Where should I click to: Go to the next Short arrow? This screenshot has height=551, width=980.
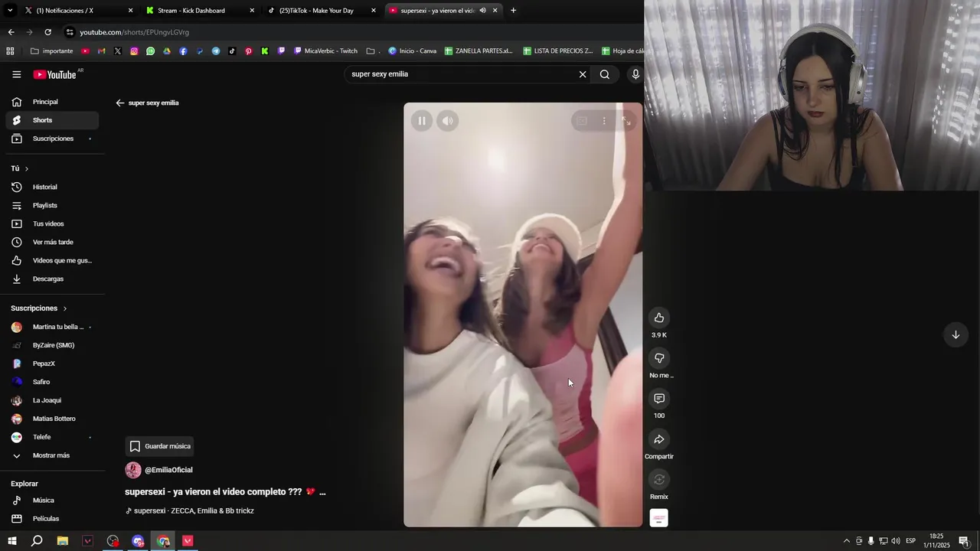click(x=955, y=334)
